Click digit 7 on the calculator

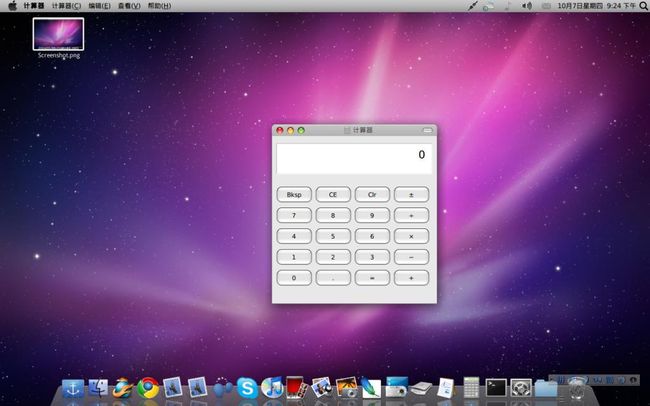[x=294, y=215]
